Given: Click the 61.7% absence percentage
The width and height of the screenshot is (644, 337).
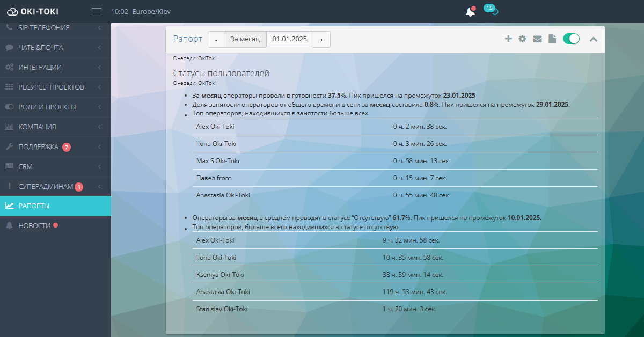Looking at the screenshot, I should (x=402, y=218).
